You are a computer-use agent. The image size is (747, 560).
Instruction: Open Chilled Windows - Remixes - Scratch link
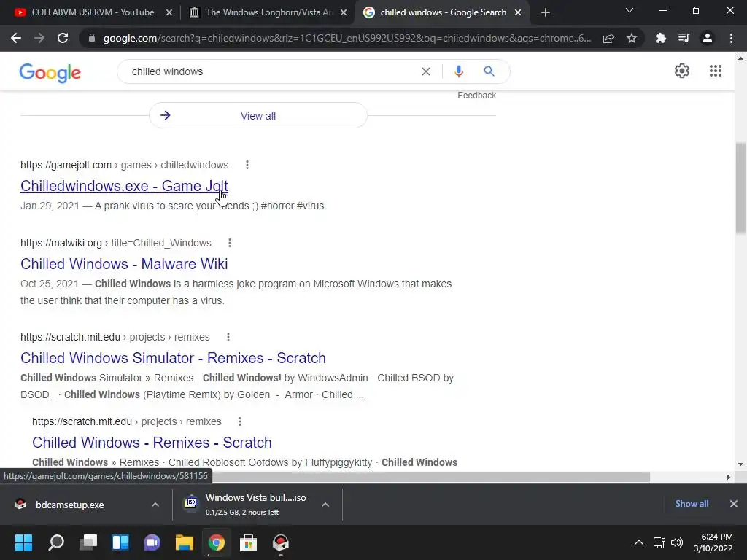coord(152,443)
